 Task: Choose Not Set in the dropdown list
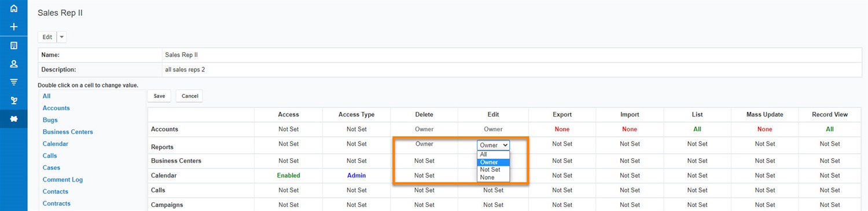click(x=494, y=170)
